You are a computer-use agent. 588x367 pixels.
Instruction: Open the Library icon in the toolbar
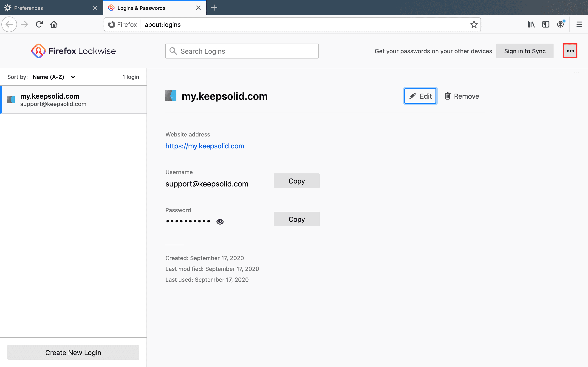point(531,24)
